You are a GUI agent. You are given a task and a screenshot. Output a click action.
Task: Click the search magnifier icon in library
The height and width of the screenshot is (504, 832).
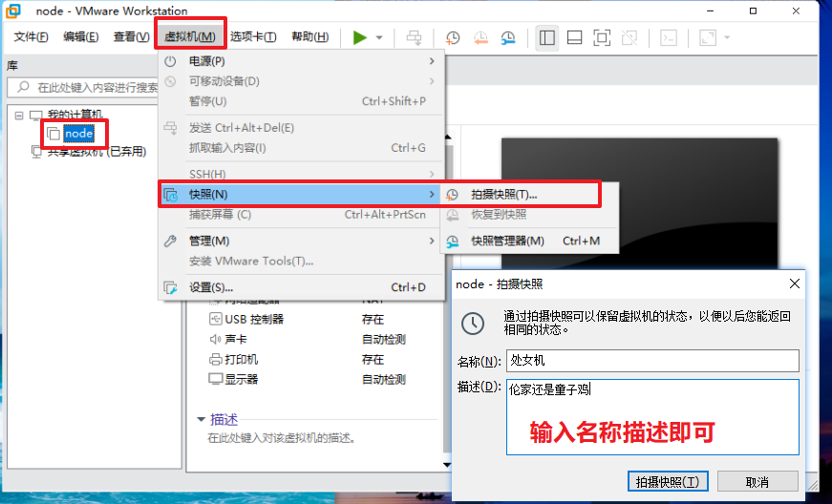pyautogui.click(x=23, y=87)
